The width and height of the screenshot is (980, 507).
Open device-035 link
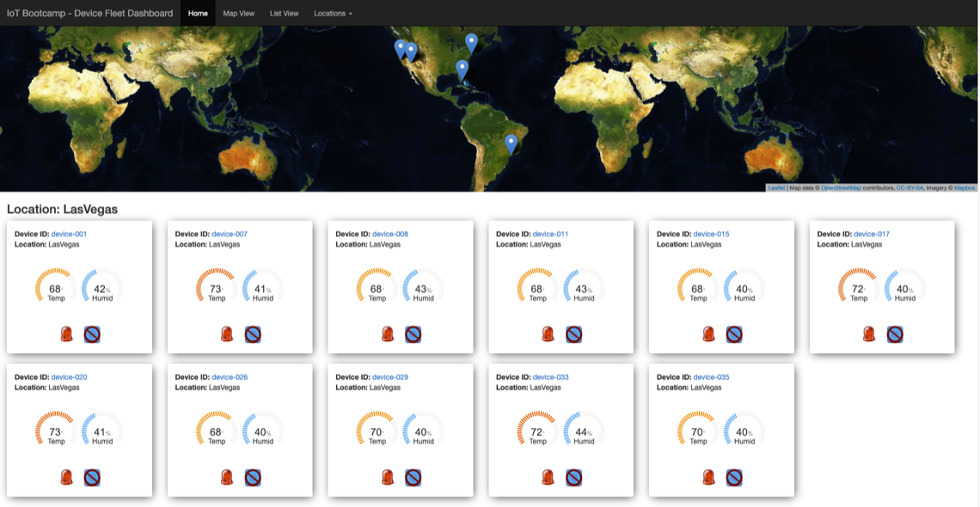coord(711,378)
